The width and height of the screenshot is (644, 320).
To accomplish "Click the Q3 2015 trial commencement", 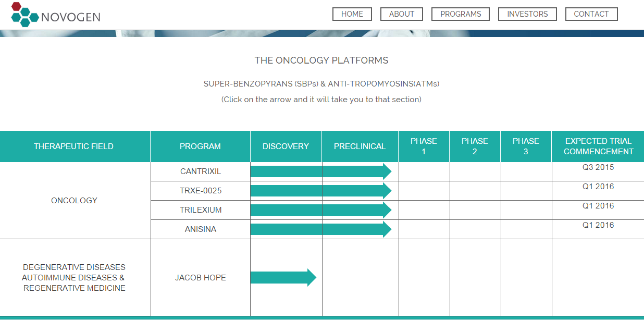I will 598,168.
